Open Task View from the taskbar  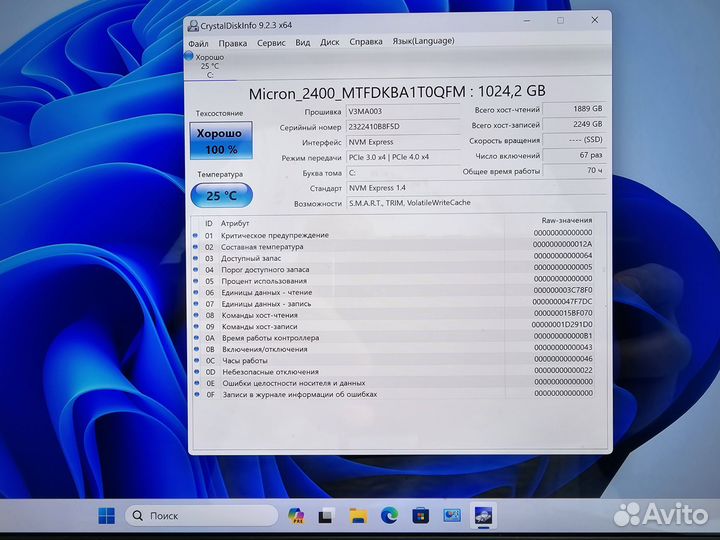pos(326,516)
